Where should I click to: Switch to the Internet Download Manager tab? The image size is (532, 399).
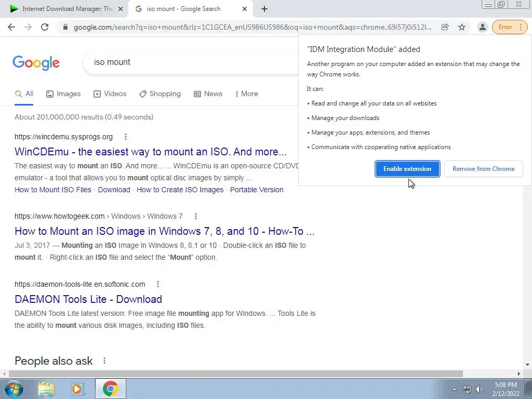pos(64,9)
